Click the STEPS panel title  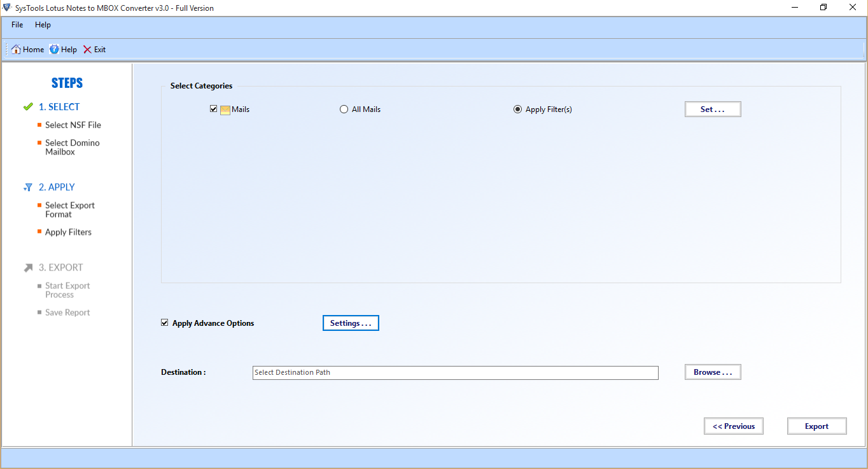click(x=67, y=83)
